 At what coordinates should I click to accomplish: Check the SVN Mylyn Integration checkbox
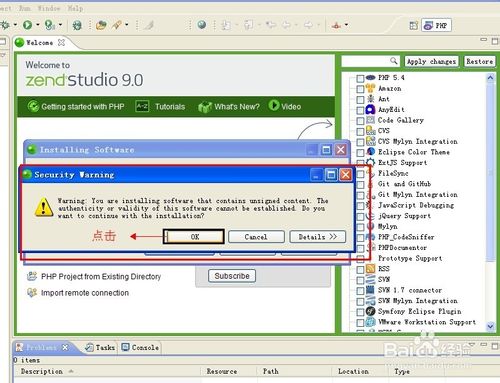360,301
